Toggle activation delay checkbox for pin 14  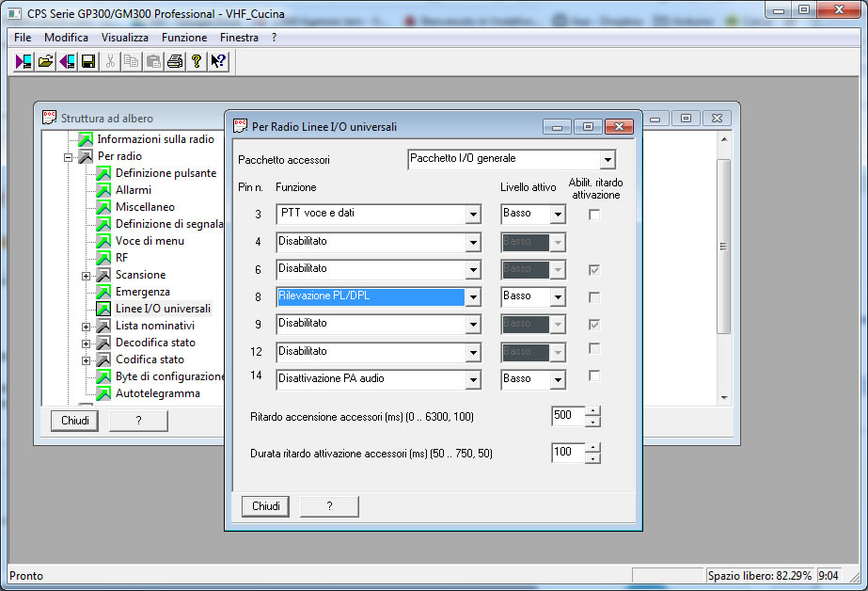point(594,375)
